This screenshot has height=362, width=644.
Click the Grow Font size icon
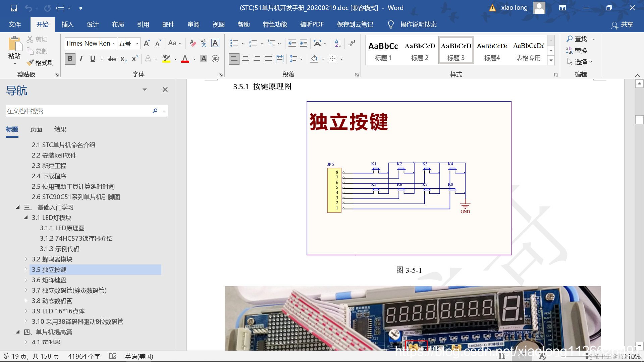click(147, 43)
